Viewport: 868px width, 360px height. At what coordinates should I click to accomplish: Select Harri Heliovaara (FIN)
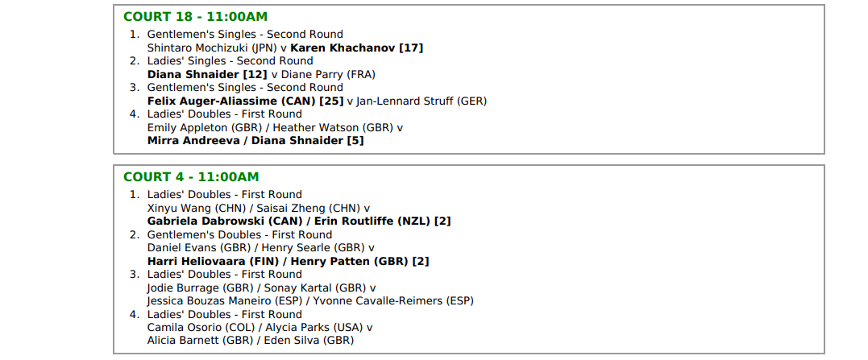click(x=213, y=261)
